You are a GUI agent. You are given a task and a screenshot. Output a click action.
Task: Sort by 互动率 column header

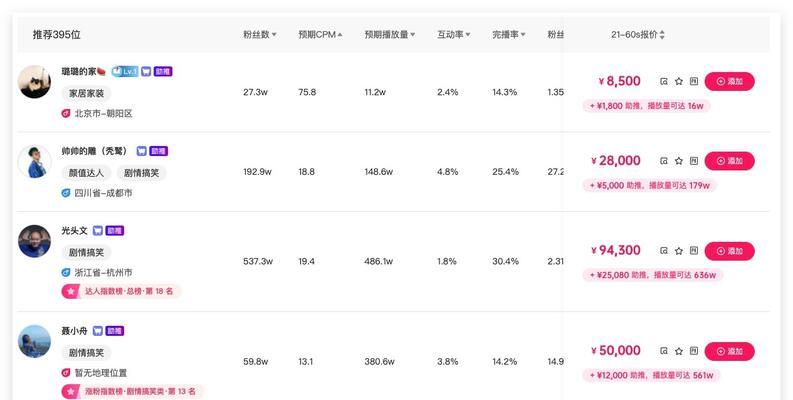[454, 34]
